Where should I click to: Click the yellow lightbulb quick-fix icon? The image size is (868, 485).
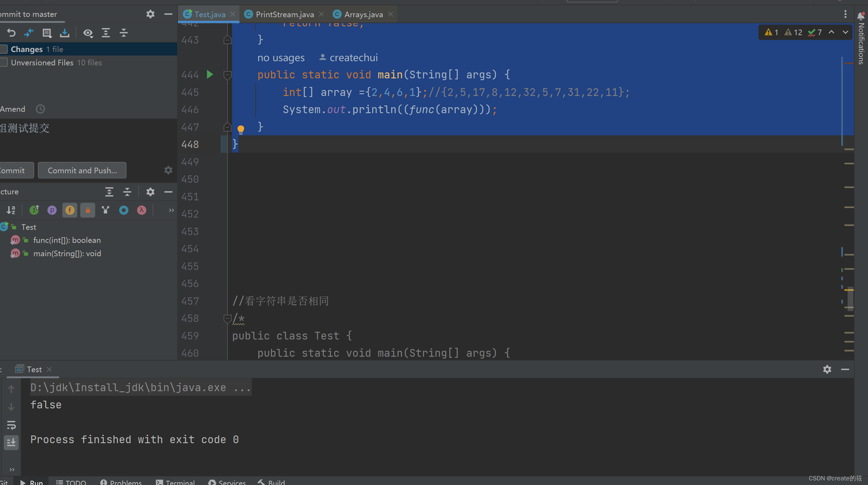point(240,129)
